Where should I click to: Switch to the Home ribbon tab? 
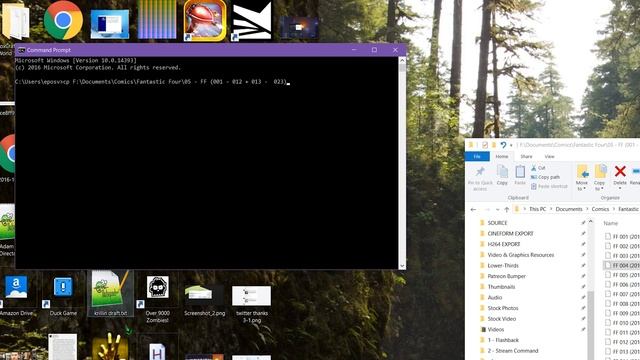tap(502, 156)
